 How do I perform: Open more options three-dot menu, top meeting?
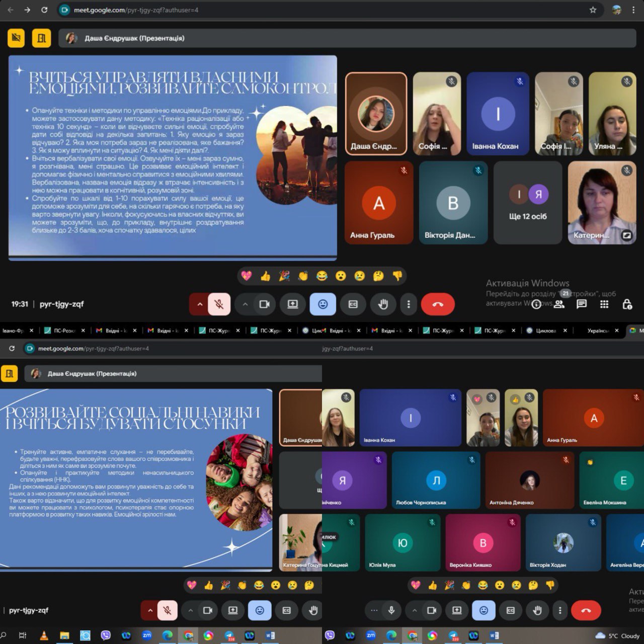pos(409,304)
